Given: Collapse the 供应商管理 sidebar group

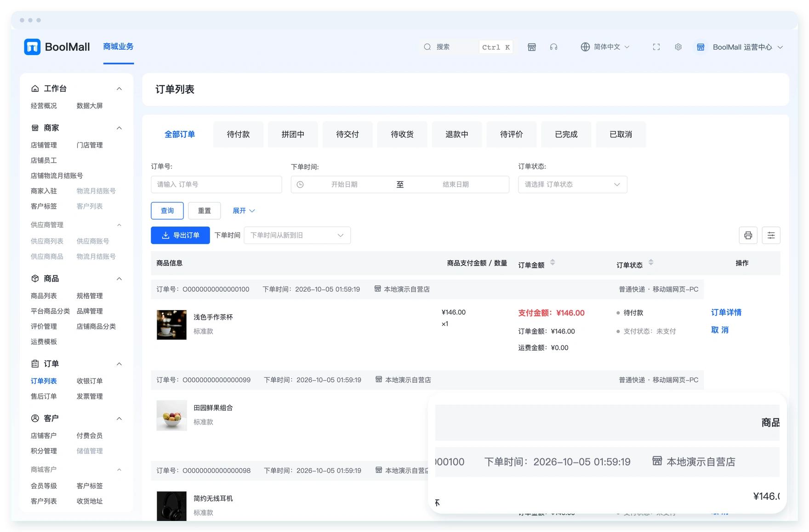Looking at the screenshot, I should pyautogui.click(x=119, y=225).
